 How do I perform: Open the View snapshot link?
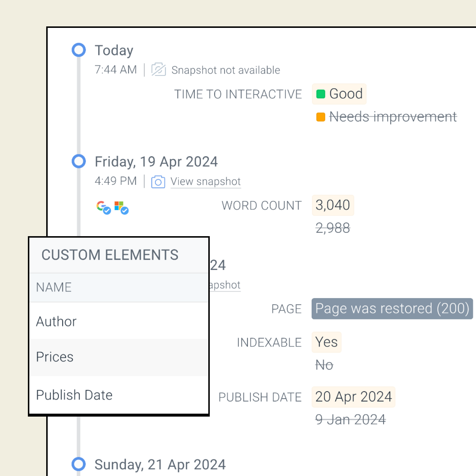205,182
